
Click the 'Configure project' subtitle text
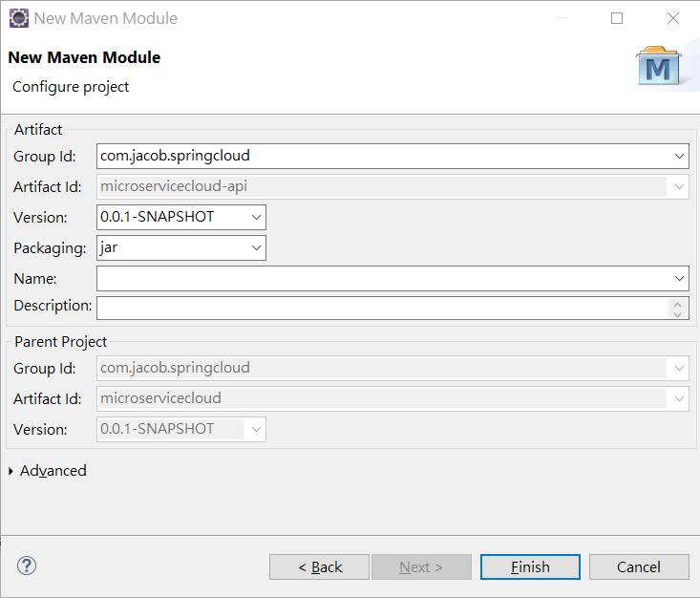(71, 87)
